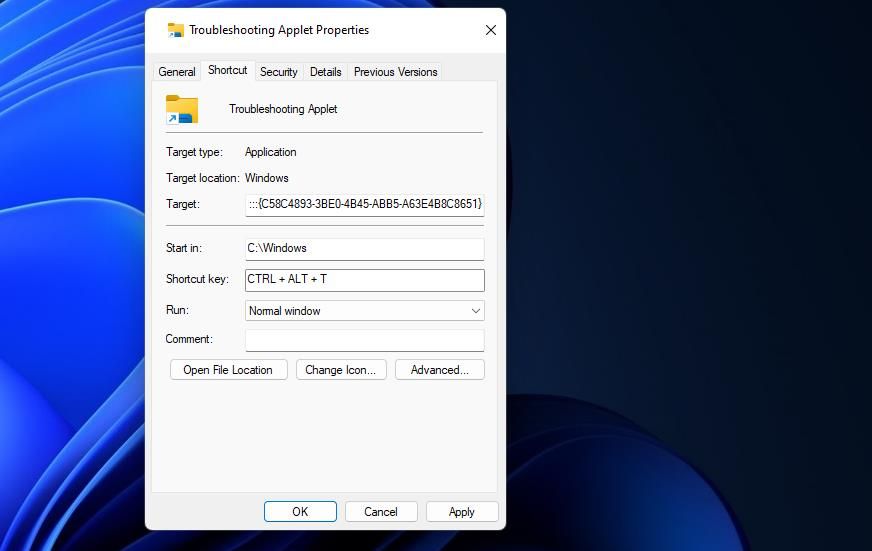Open the Advanced... shortcut options
Image resolution: width=872 pixels, height=551 pixels.
pos(440,370)
